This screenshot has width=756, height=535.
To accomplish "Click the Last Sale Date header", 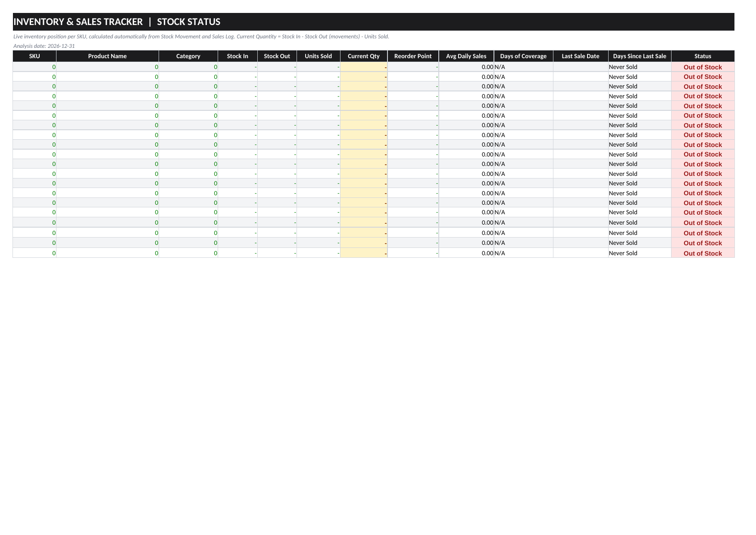I will [581, 56].
